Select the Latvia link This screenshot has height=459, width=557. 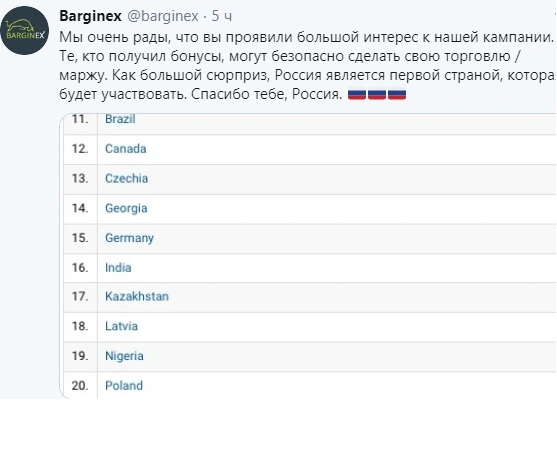[x=121, y=326]
